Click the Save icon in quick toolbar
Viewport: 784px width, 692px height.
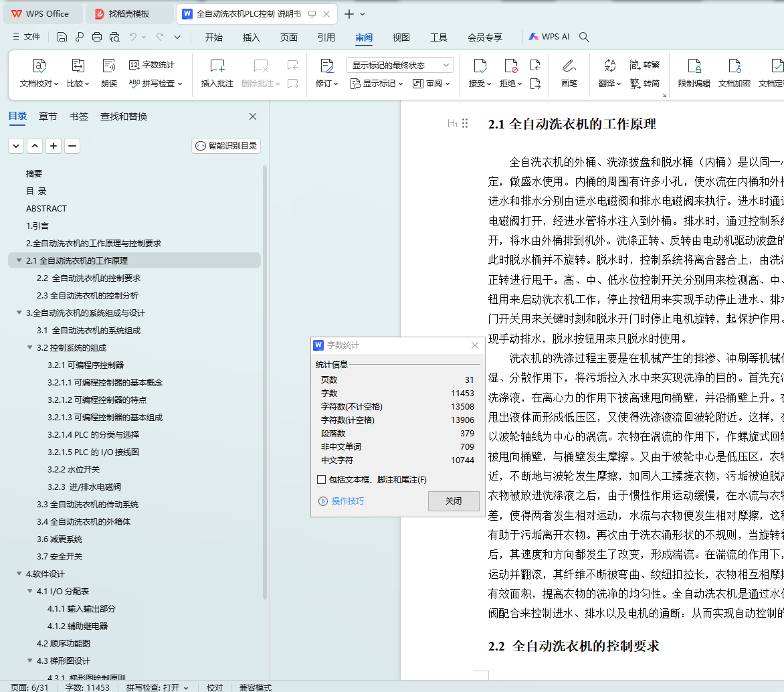62,37
